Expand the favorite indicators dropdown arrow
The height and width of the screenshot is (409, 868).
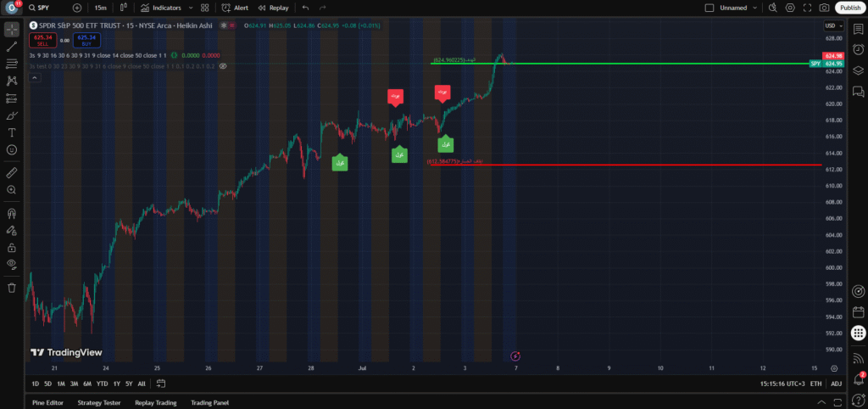click(191, 8)
